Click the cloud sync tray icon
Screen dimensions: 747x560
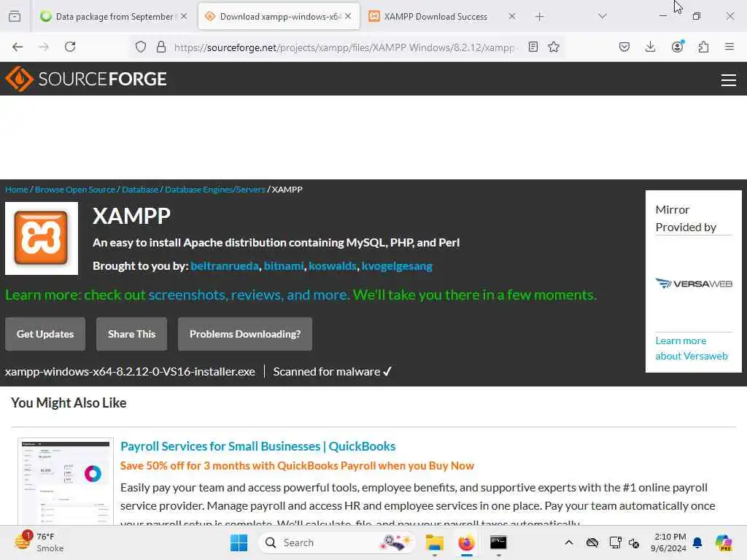pos(592,542)
